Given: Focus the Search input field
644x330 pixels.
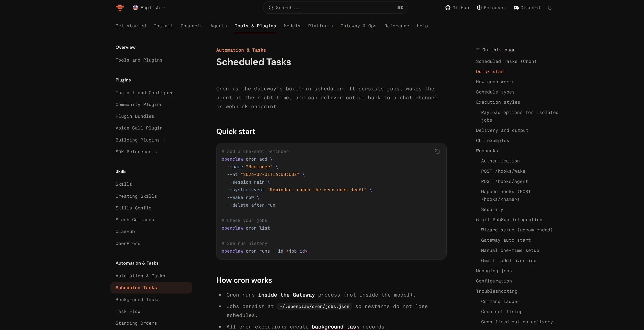Looking at the screenshot, I should tap(335, 8).
